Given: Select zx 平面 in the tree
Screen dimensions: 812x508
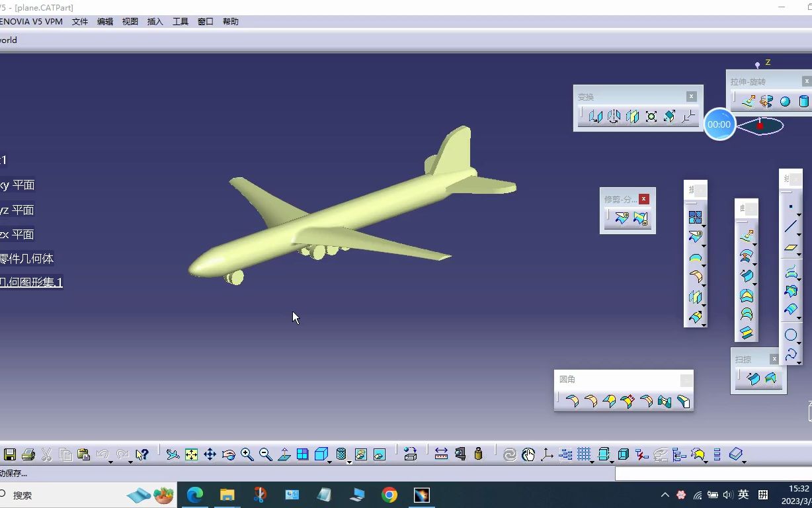Looking at the screenshot, I should point(17,234).
